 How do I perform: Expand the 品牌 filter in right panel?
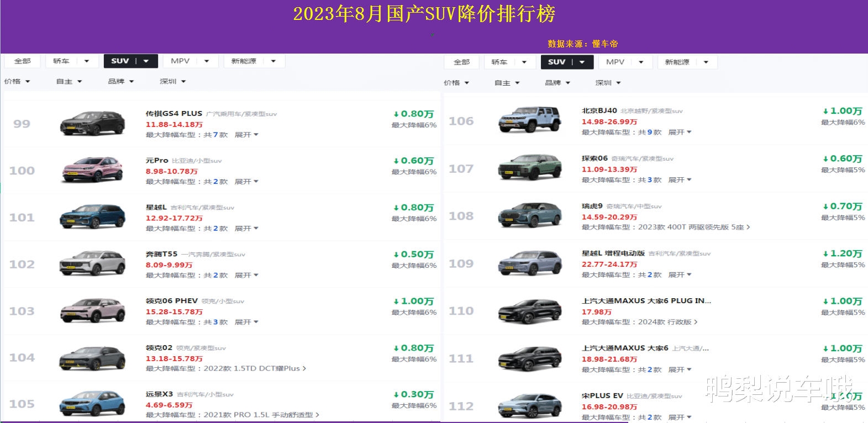coord(557,83)
